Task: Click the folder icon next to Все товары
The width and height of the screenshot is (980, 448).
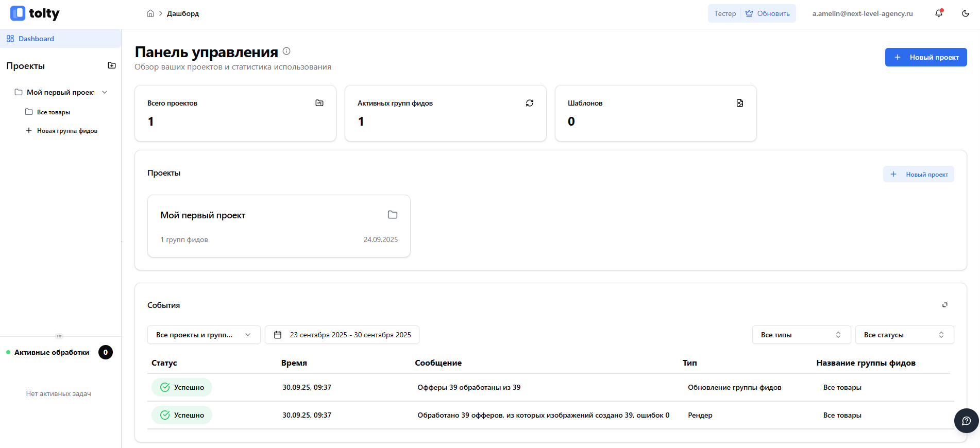Action: (x=29, y=112)
